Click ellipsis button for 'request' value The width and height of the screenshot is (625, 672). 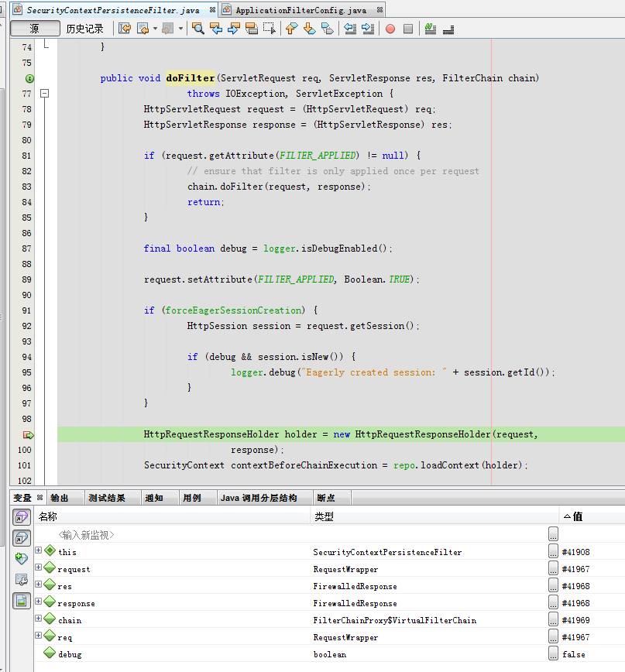(553, 568)
